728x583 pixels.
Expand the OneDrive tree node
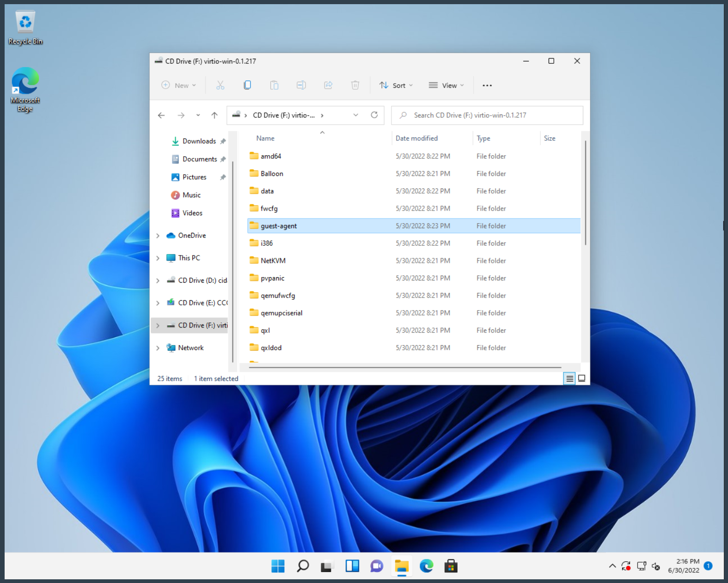click(x=158, y=236)
